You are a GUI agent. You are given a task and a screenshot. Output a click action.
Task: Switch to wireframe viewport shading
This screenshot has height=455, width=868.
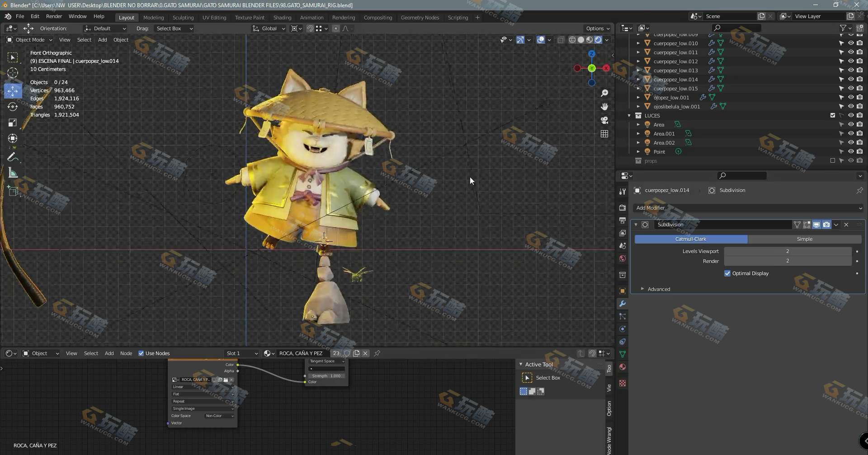[572, 40]
